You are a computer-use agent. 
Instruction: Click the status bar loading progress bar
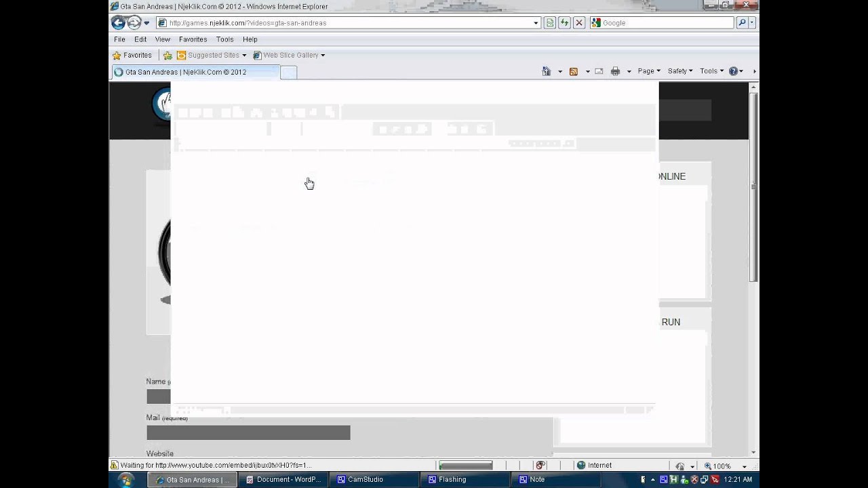pyautogui.click(x=466, y=466)
